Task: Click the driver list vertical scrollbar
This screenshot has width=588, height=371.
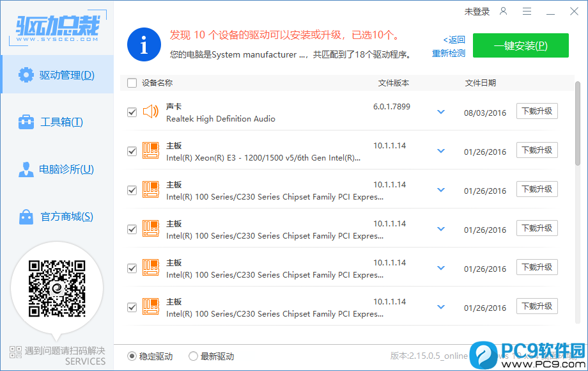Action: click(578, 124)
